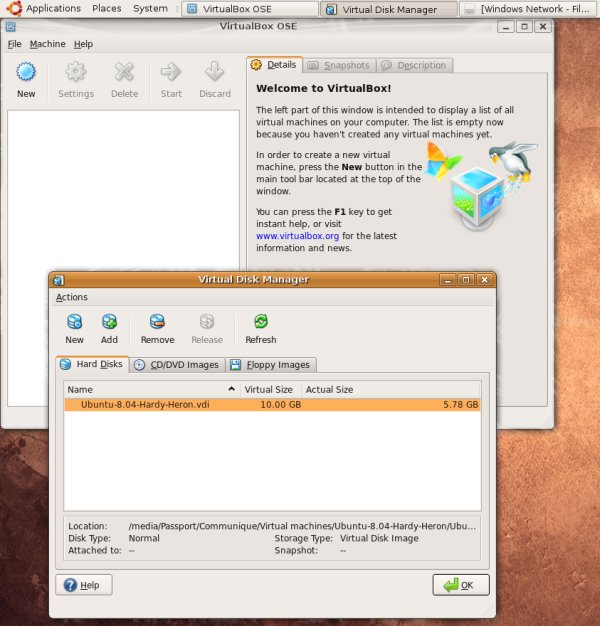Open the www.virtualbox.org link
The height and width of the screenshot is (626, 600).
(x=297, y=236)
